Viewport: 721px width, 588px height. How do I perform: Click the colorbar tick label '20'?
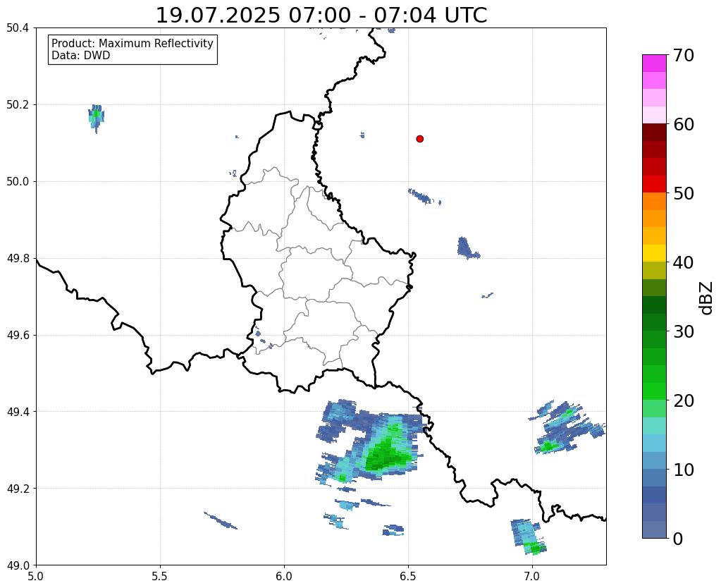(x=683, y=400)
